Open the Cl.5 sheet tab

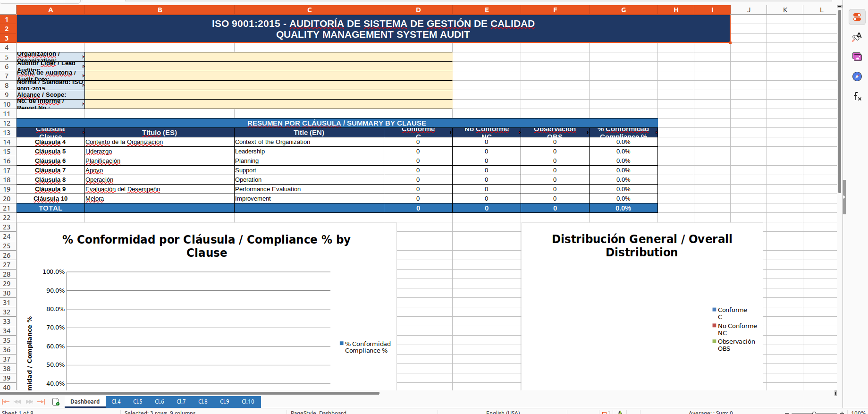pyautogui.click(x=138, y=402)
